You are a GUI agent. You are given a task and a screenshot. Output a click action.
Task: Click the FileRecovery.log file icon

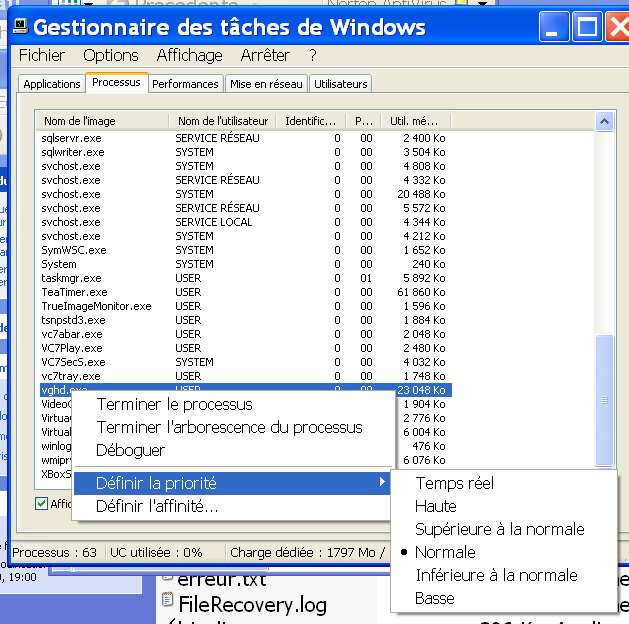tap(167, 600)
